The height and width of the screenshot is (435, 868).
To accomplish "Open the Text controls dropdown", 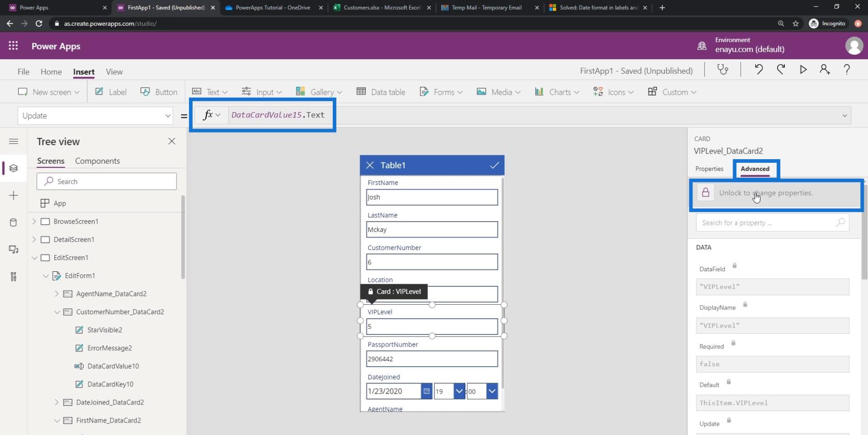I will pos(210,91).
